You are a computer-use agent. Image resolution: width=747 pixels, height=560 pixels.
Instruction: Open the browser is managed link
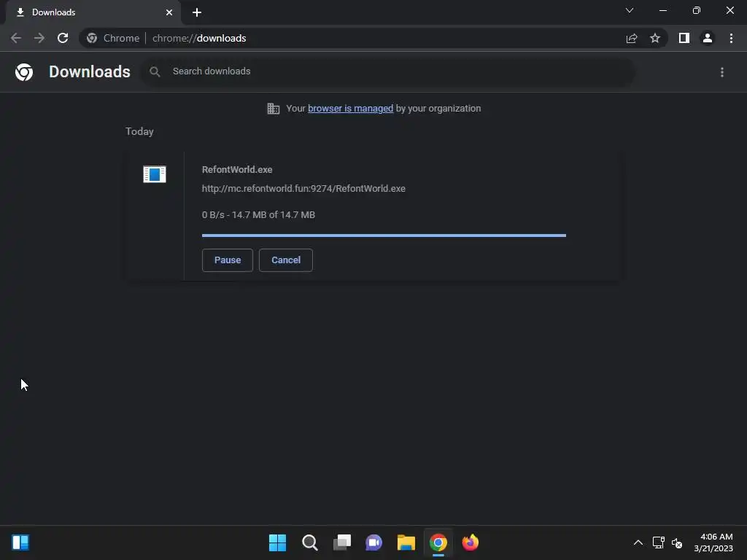click(351, 109)
